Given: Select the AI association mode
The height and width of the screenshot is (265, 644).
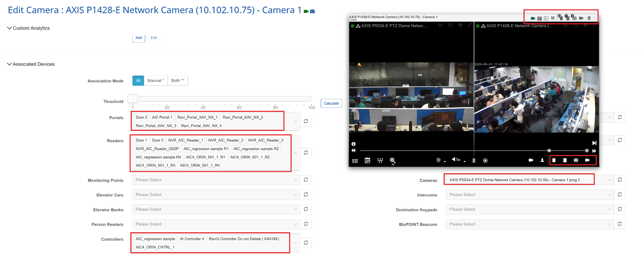Looking at the screenshot, I should [x=138, y=80].
